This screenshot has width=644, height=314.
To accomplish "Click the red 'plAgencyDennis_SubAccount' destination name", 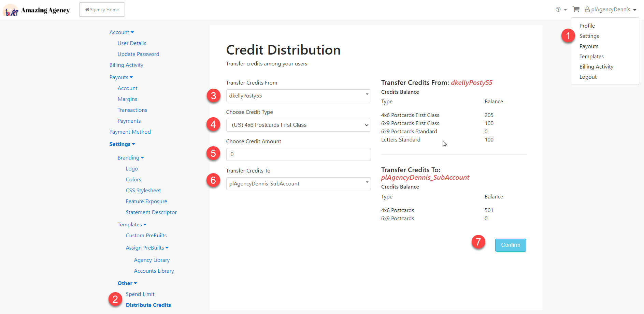I will click(425, 178).
